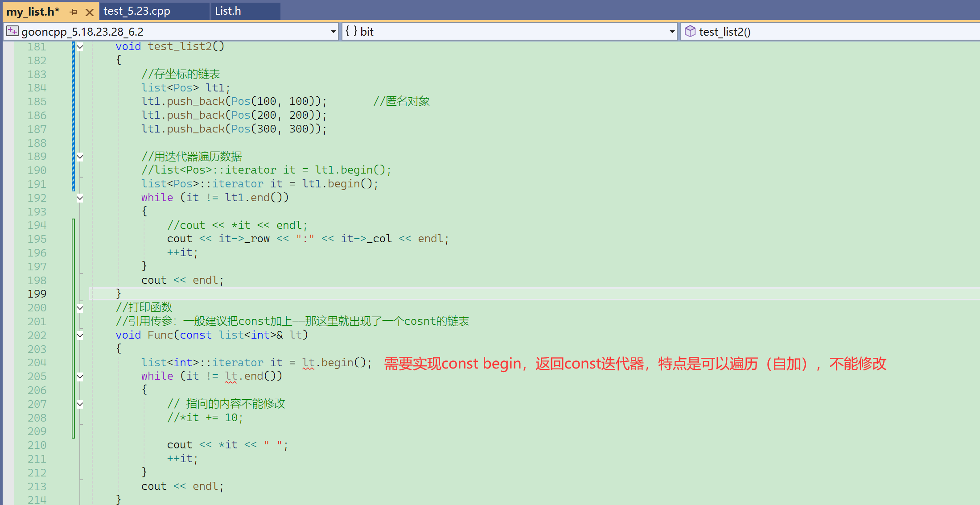
Task: Switch to List.h tab
Action: click(x=228, y=11)
